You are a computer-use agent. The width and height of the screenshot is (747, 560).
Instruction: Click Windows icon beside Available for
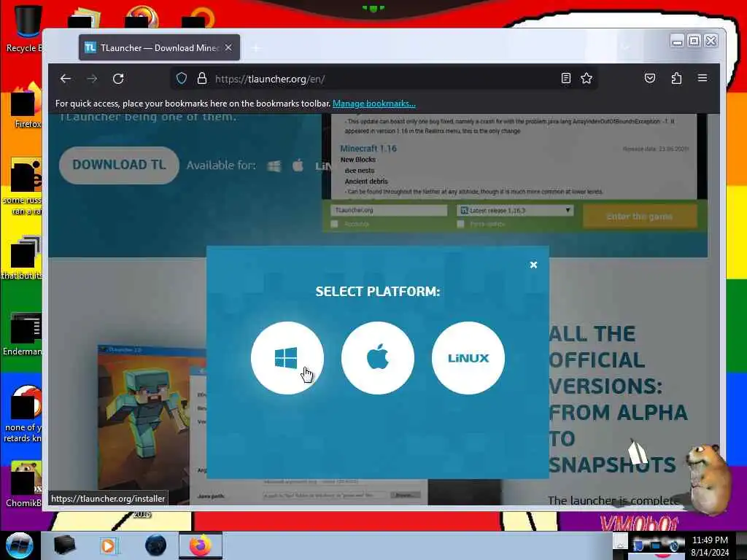tap(274, 166)
